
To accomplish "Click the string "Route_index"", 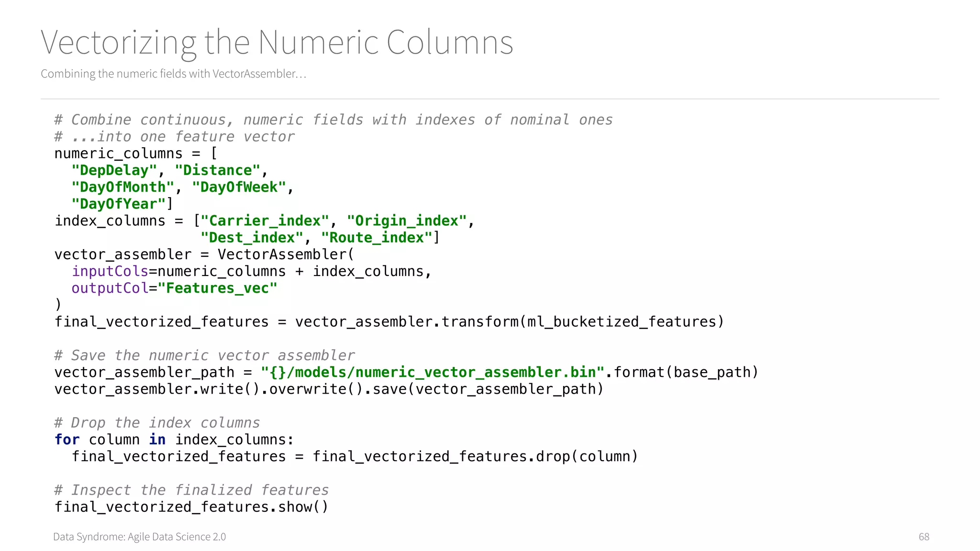I will (377, 238).
